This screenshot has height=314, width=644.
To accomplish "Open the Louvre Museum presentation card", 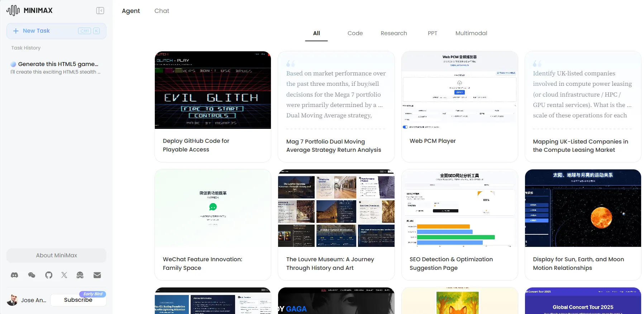I will coord(336,225).
